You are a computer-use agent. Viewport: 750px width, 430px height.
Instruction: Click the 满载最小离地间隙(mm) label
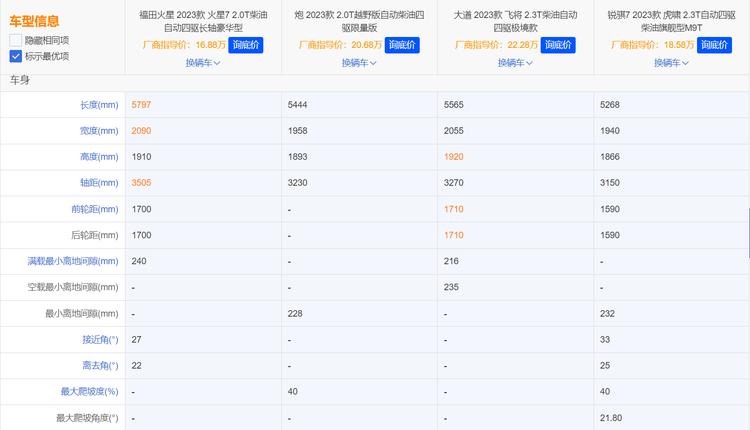pyautogui.click(x=73, y=261)
